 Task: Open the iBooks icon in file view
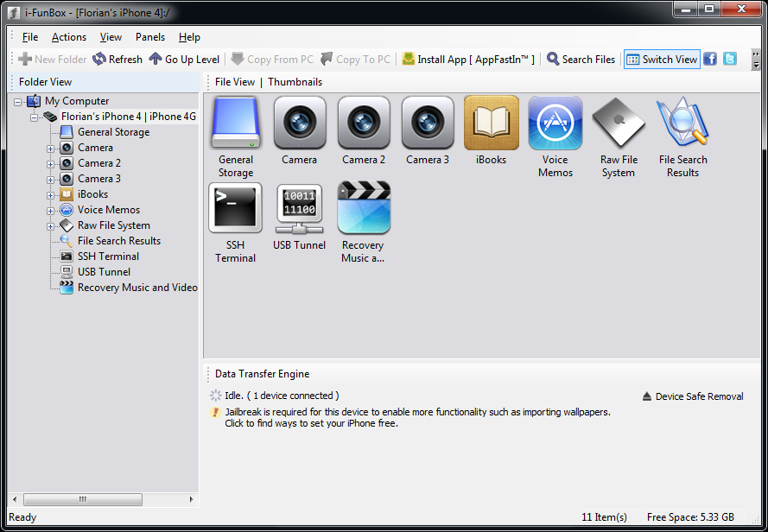(x=491, y=123)
